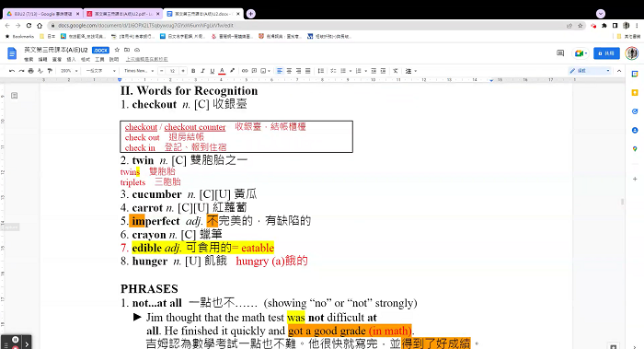Open the Tools menu
644x349 pixels.
coord(99,59)
